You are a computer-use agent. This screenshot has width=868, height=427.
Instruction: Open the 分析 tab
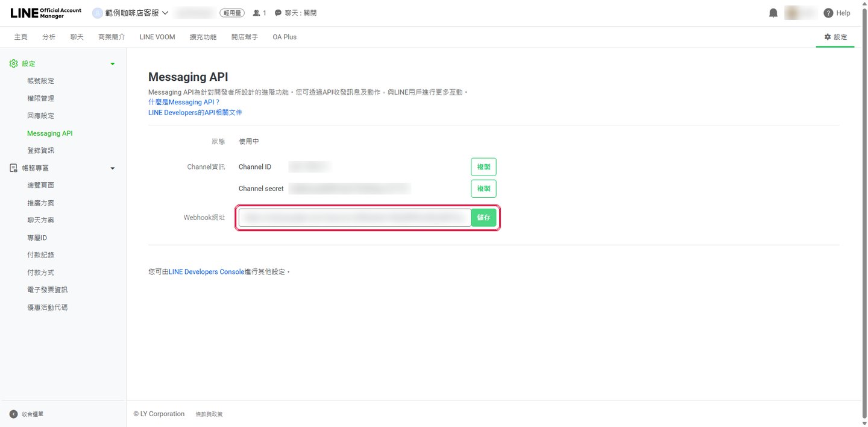tap(49, 37)
